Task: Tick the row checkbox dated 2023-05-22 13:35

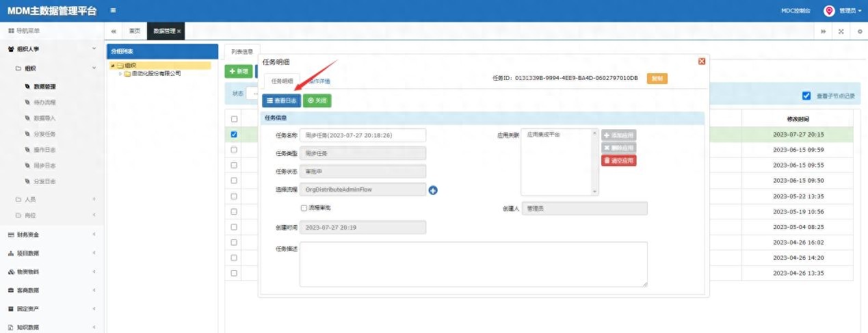Action: point(234,196)
